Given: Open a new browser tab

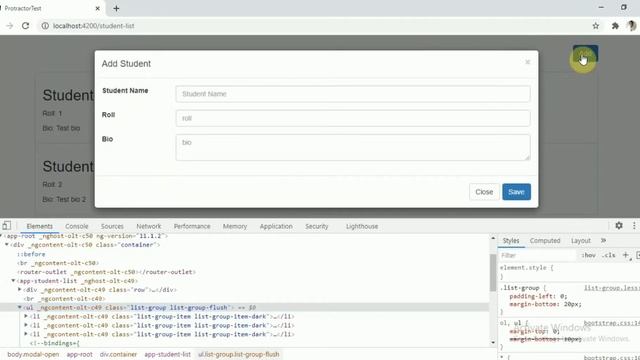Looking at the screenshot, I should pos(116,8).
